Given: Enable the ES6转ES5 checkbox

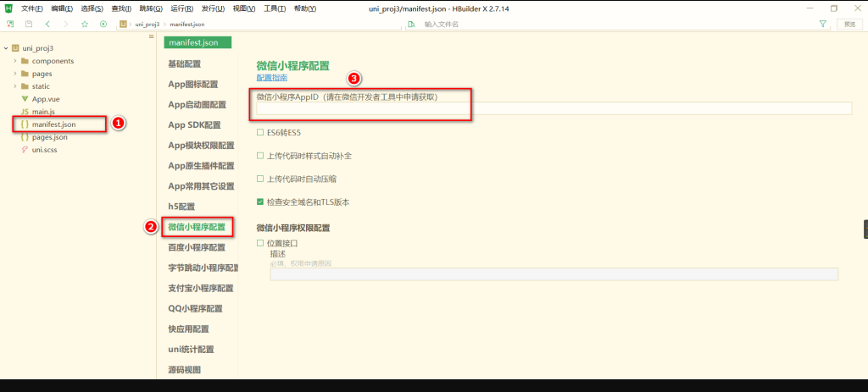Looking at the screenshot, I should click(260, 133).
